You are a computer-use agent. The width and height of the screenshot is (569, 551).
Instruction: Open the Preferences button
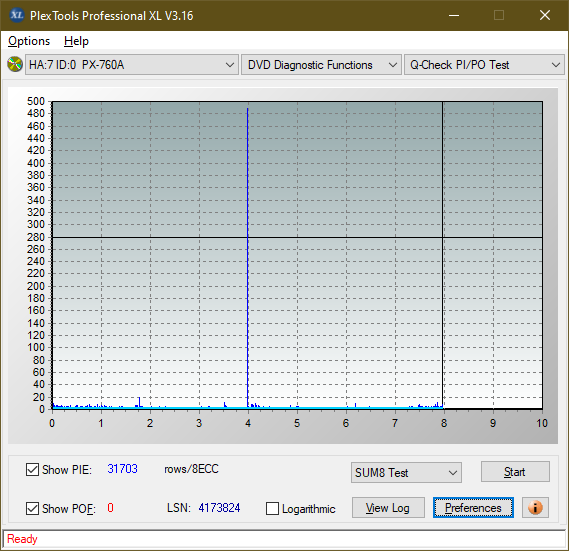473,507
